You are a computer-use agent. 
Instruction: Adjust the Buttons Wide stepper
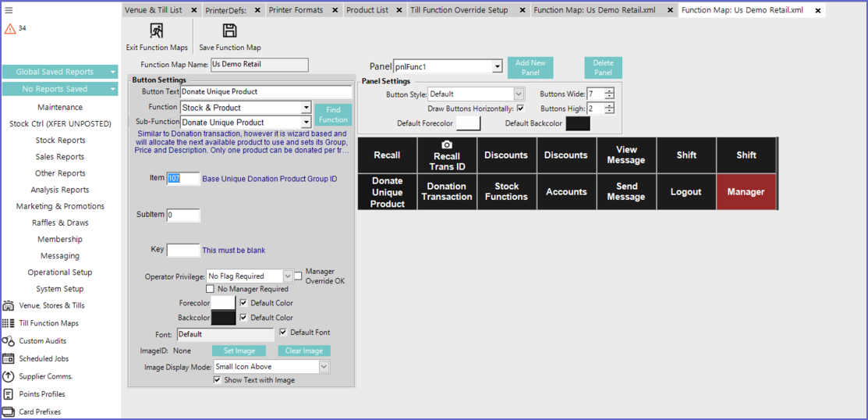click(610, 94)
